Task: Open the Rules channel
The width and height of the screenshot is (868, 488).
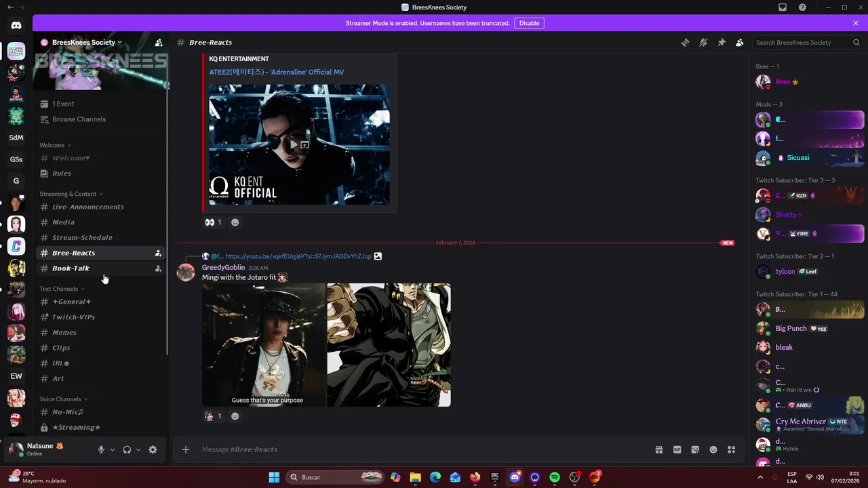Action: pyautogui.click(x=100, y=174)
